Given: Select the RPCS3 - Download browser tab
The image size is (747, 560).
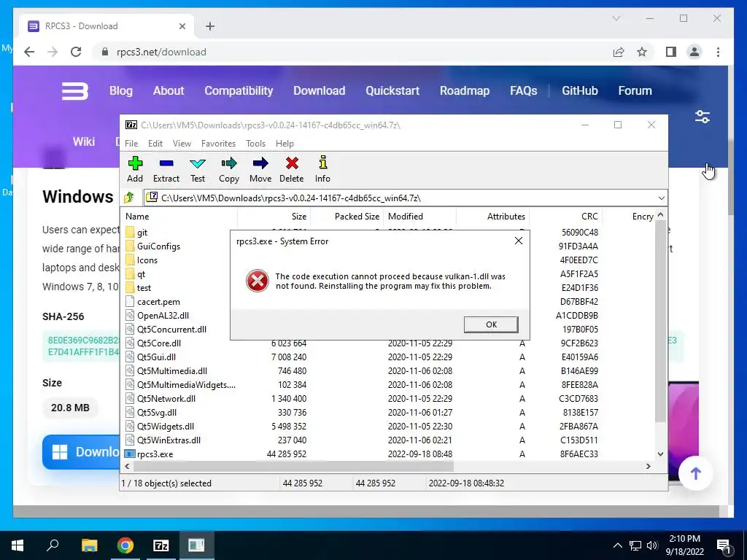Looking at the screenshot, I should click(107, 26).
